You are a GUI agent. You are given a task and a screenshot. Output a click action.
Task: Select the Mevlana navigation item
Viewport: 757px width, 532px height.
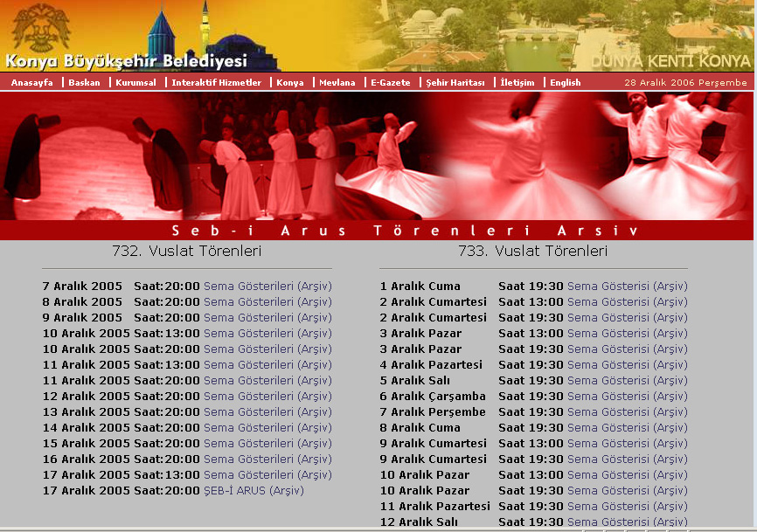coord(337,82)
